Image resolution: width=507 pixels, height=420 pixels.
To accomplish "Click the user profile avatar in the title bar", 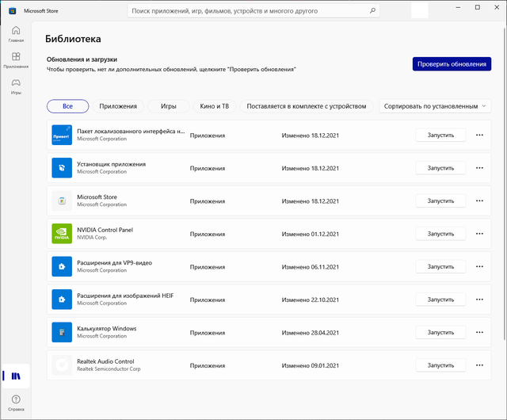I will point(420,10).
